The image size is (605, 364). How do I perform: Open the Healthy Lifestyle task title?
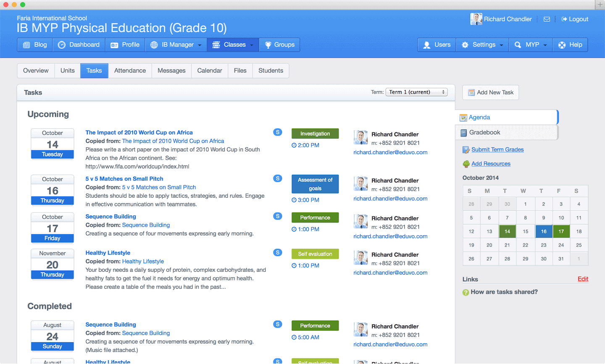click(108, 253)
